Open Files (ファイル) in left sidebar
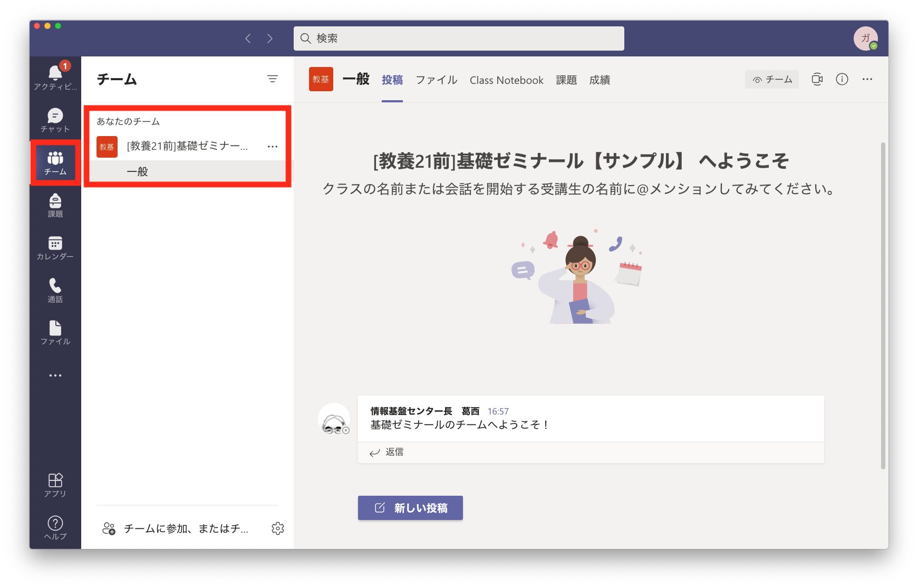This screenshot has width=918, height=588. (x=55, y=333)
